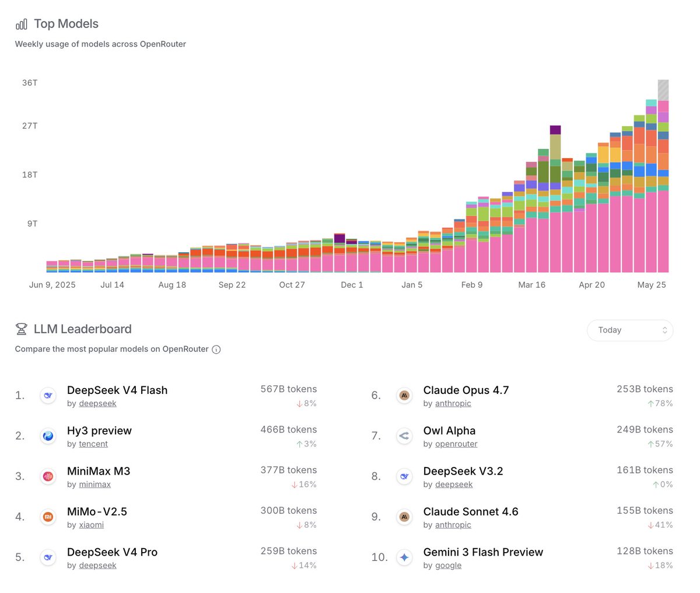The image size is (700, 593).
Task: Click the 155B tokens value
Action: point(645,511)
